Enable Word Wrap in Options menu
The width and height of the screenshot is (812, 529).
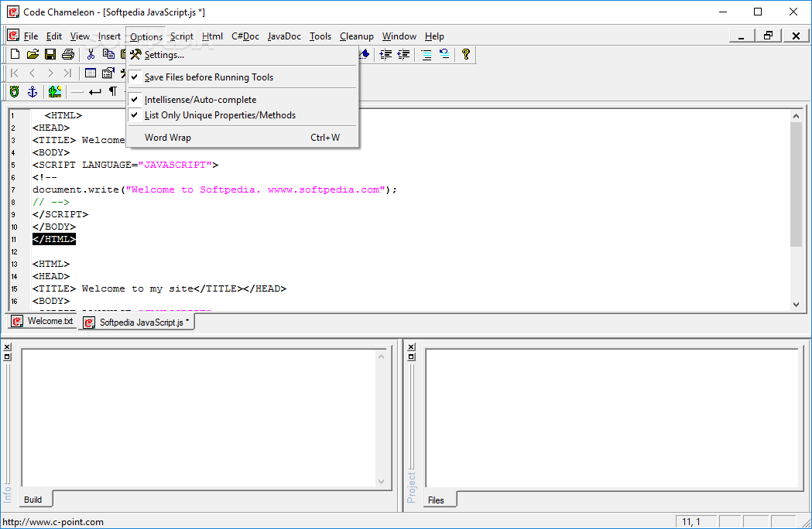(242, 137)
